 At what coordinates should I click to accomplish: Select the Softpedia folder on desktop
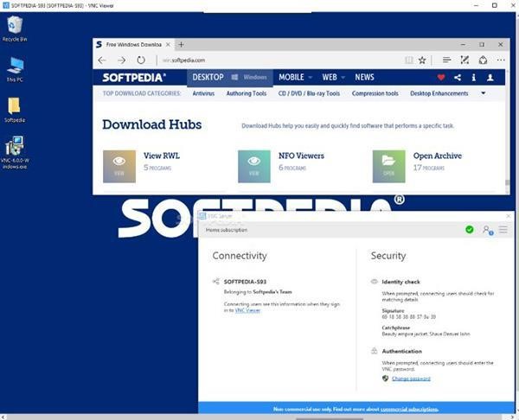[x=14, y=110]
